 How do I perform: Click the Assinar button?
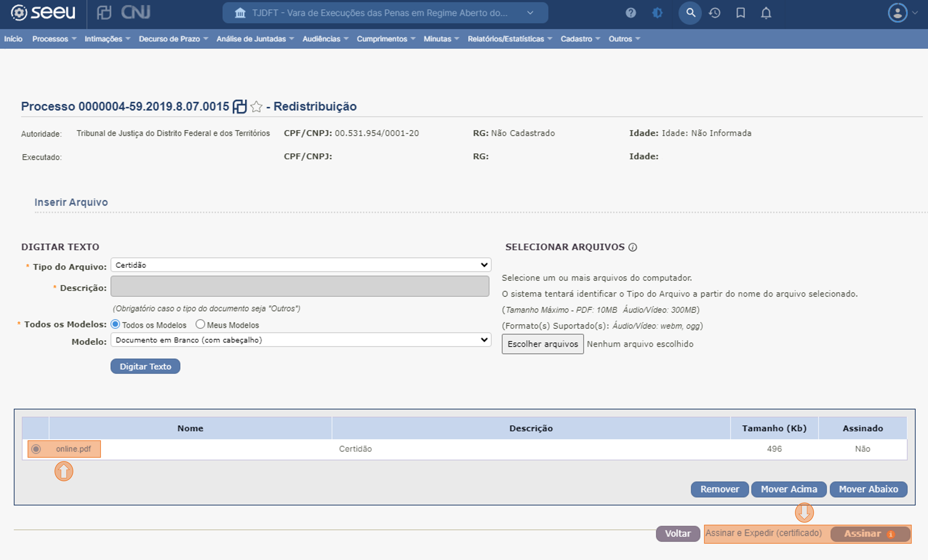coord(870,534)
